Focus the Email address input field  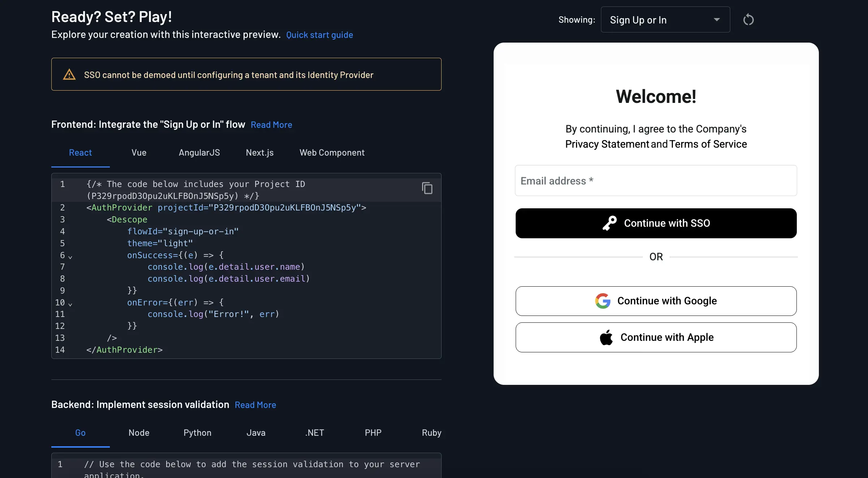click(x=656, y=181)
